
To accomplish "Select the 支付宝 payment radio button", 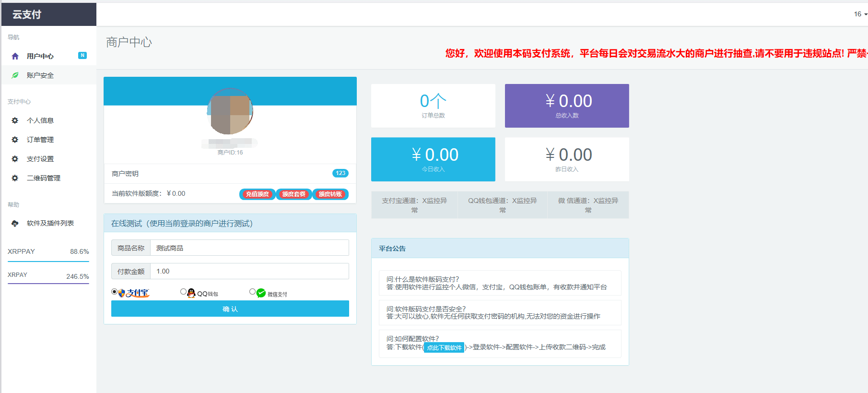I will (114, 292).
